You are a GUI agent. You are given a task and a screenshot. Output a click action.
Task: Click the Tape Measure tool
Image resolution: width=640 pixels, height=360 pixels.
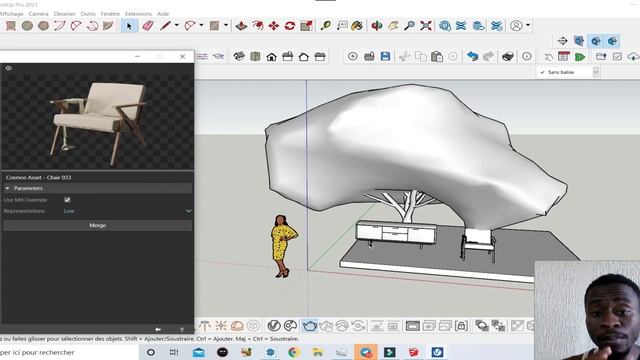click(x=326, y=26)
